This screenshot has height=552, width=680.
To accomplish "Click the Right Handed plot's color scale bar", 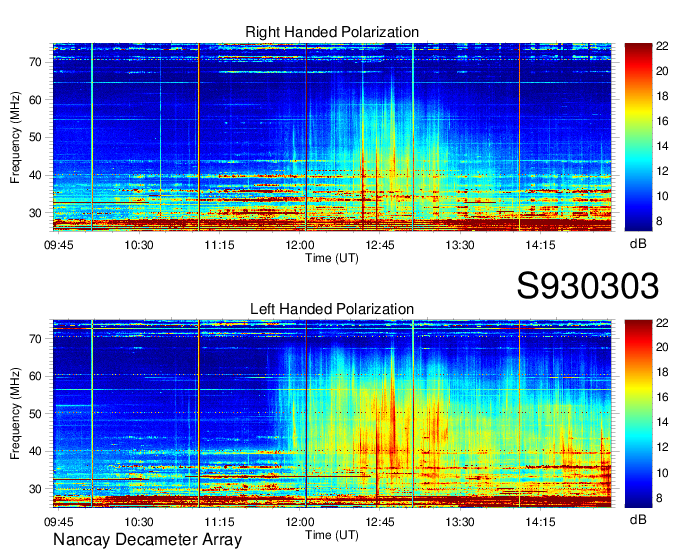I will 638,137.
